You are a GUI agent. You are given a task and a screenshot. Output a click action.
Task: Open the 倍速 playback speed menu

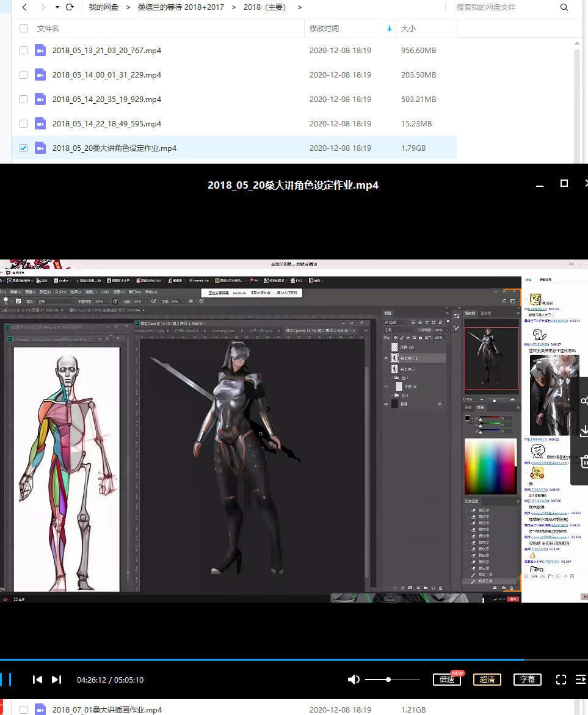click(x=447, y=680)
